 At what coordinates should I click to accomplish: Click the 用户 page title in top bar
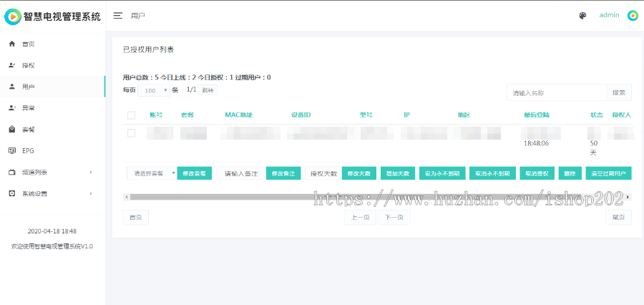click(x=138, y=16)
